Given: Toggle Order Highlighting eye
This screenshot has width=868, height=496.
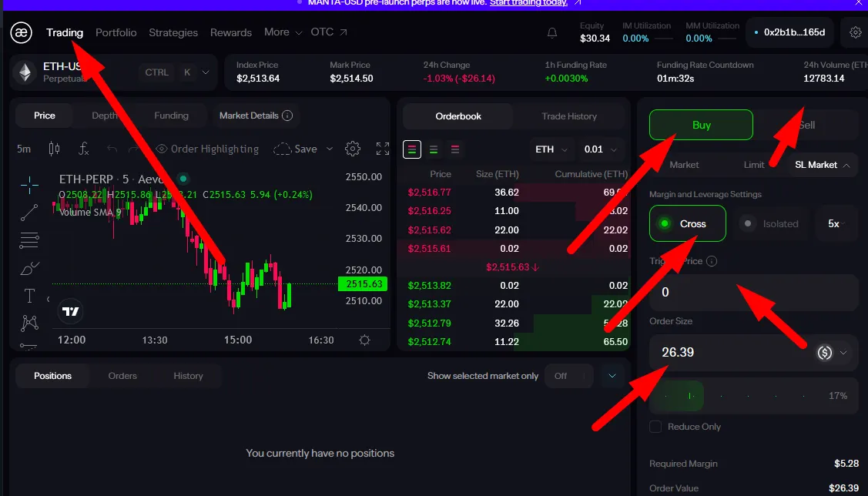Looking at the screenshot, I should pyautogui.click(x=162, y=149).
